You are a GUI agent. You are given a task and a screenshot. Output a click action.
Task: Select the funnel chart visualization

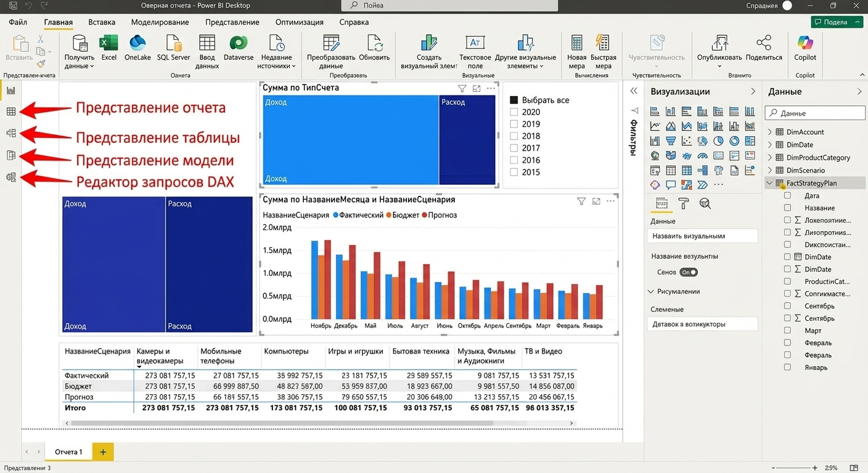tap(671, 140)
